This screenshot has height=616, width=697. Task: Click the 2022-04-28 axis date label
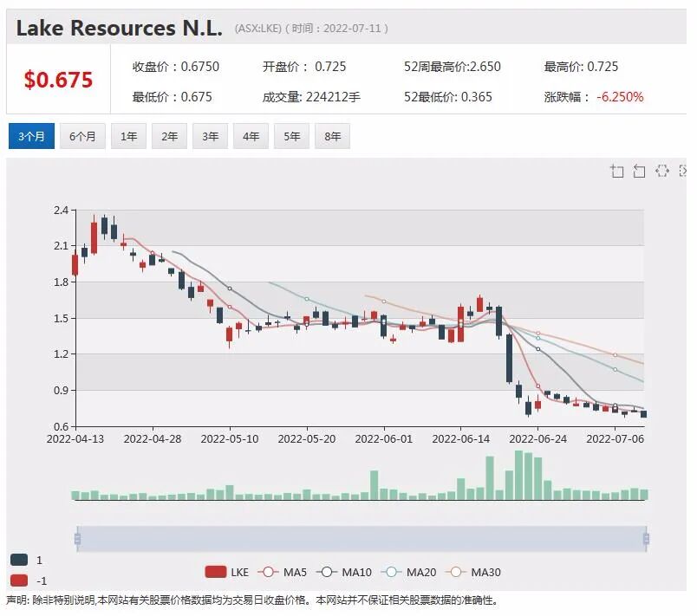(x=153, y=438)
